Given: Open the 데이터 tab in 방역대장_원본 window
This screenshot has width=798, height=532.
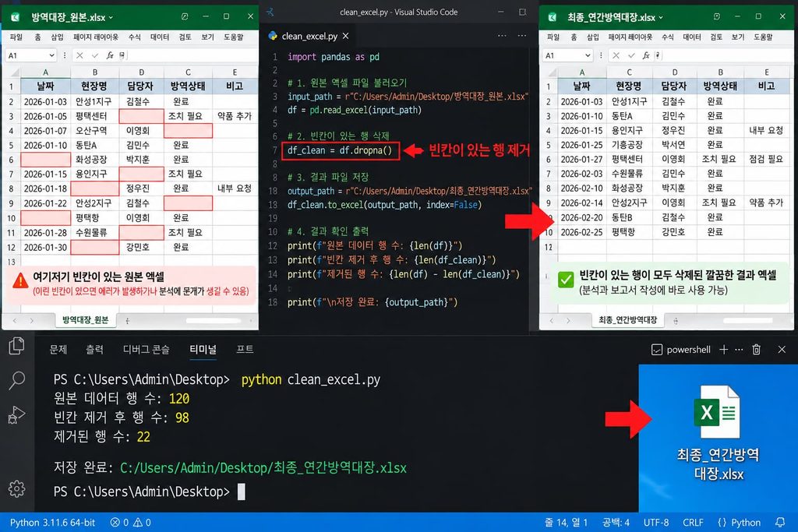Looking at the screenshot, I should click(x=159, y=37).
